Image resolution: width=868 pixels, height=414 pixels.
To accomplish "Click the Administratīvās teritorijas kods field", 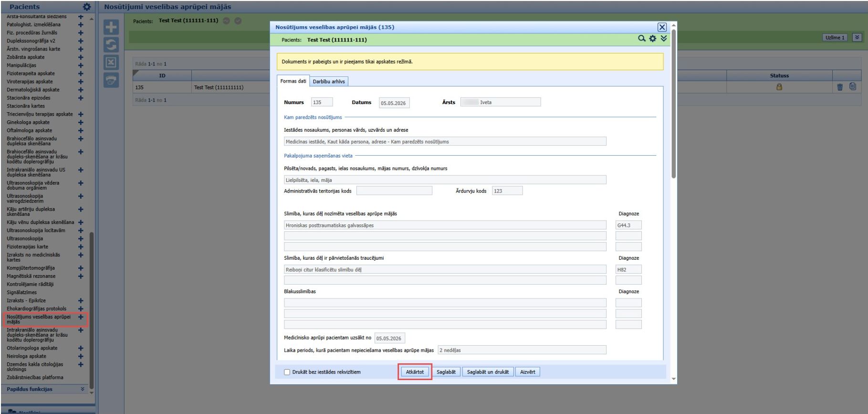I will point(394,191).
